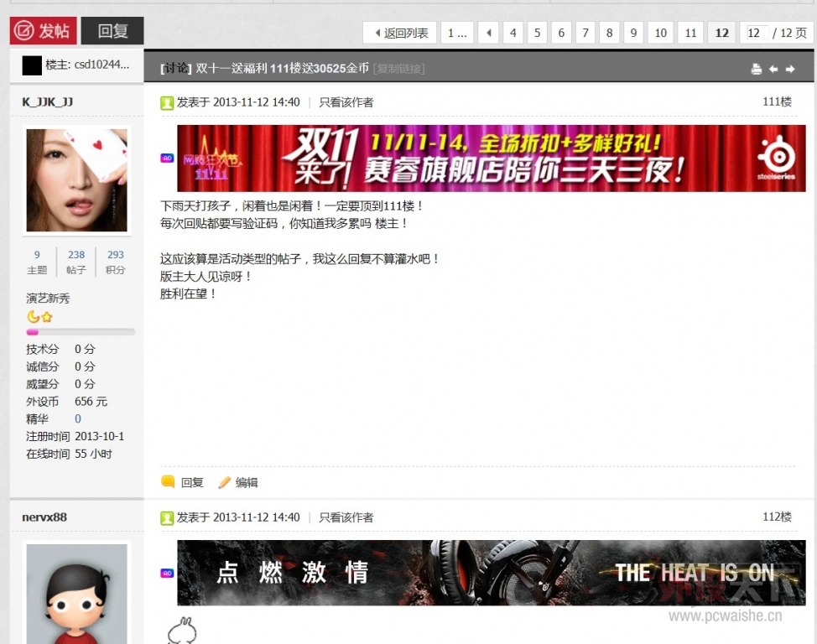This screenshot has height=644, width=817.
Task: Click the red 发帖 new post button
Action: tap(44, 31)
